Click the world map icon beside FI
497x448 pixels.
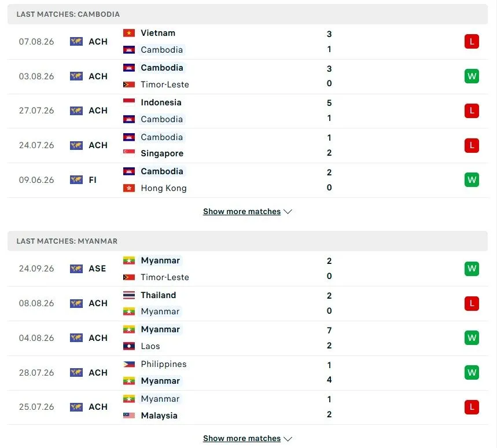(x=76, y=180)
